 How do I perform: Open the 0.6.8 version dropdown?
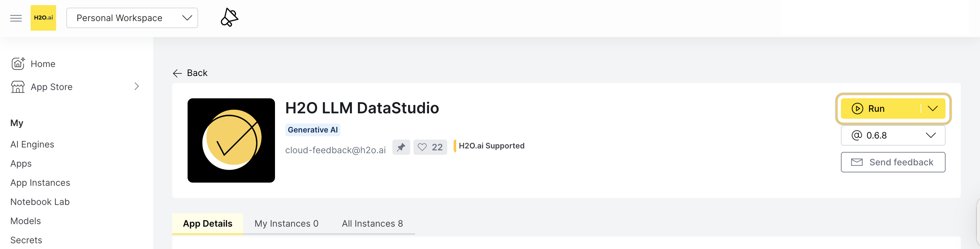click(893, 136)
